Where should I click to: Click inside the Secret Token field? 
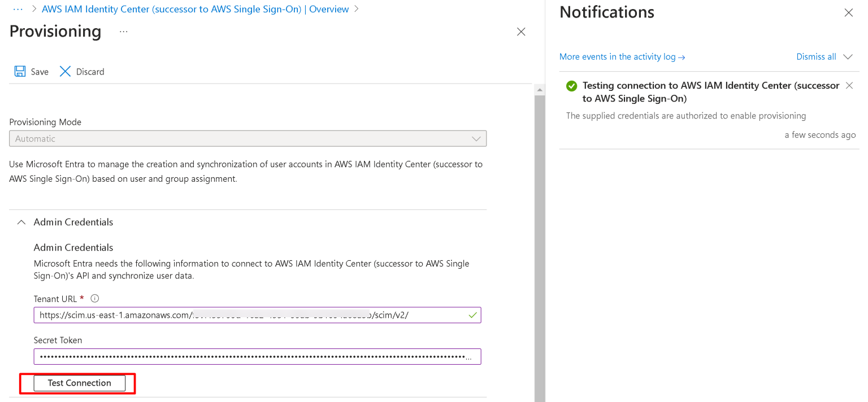249,357
